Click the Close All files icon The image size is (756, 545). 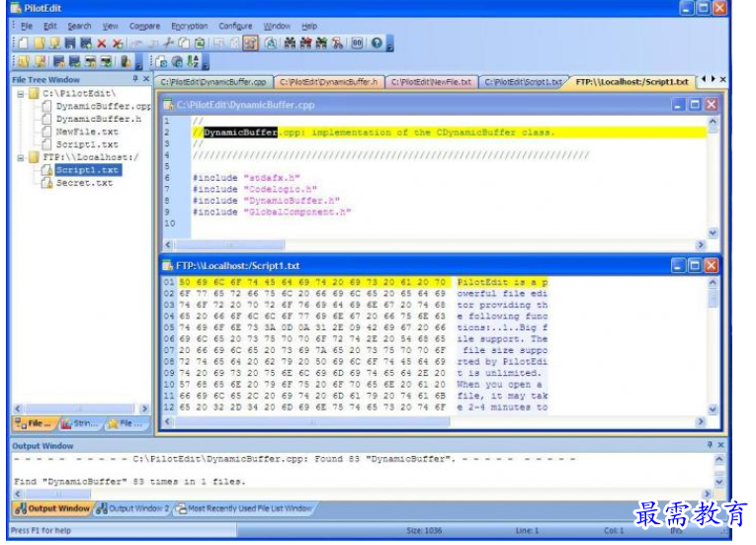click(x=118, y=44)
